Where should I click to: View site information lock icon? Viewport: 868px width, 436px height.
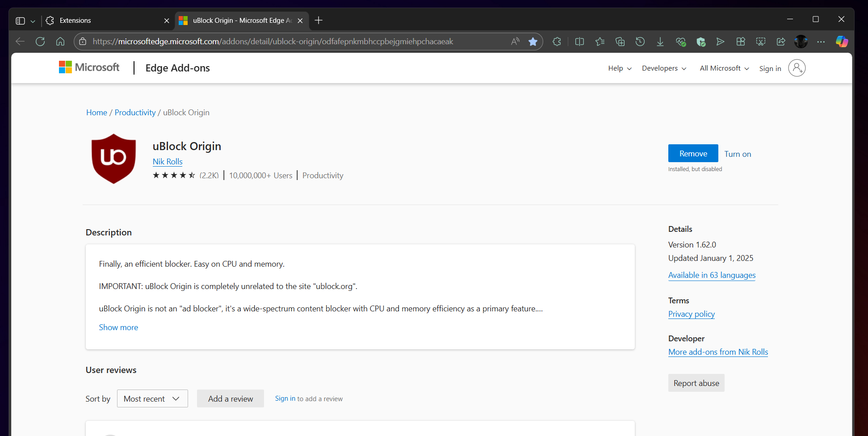83,42
